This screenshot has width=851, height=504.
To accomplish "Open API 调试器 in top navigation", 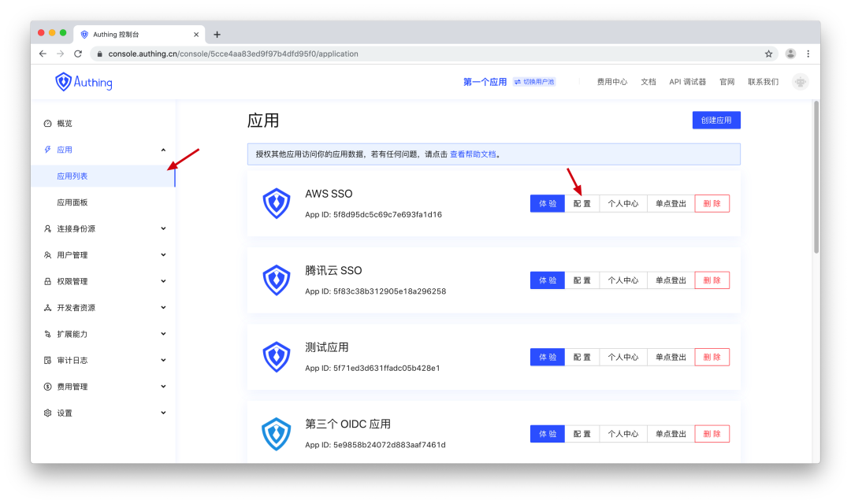I will pyautogui.click(x=687, y=82).
